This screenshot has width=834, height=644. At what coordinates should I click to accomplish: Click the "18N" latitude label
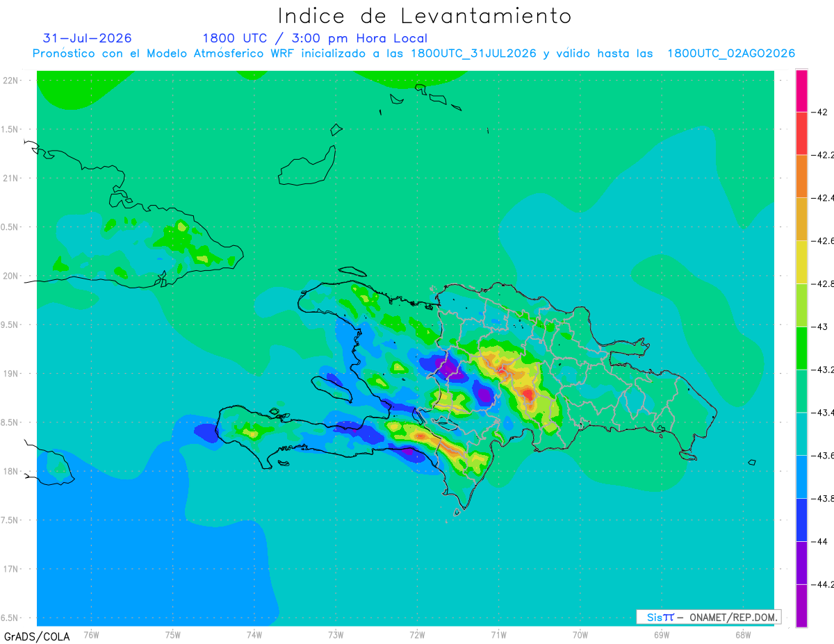pyautogui.click(x=12, y=471)
